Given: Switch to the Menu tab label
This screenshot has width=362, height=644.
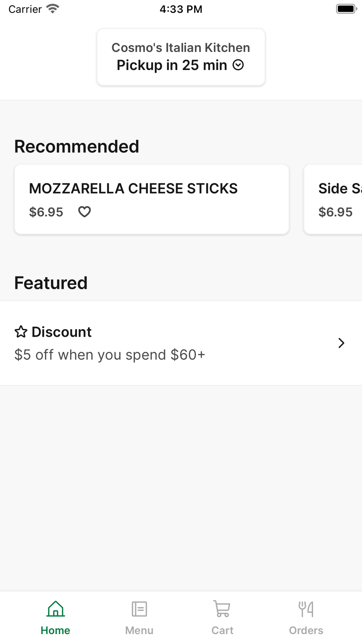Looking at the screenshot, I should tap(139, 631).
